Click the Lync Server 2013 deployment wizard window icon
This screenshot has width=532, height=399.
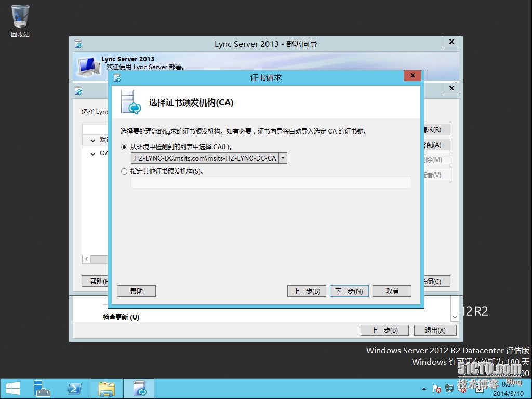pos(78,44)
